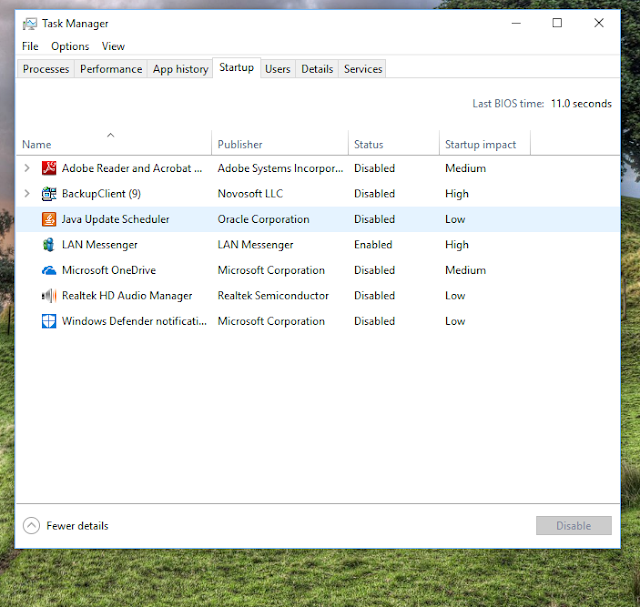640x607 pixels.
Task: Click the Fewer details link
Action: point(77,526)
